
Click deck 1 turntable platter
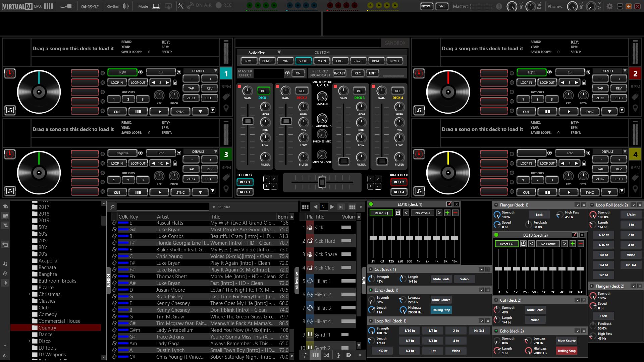point(39,92)
